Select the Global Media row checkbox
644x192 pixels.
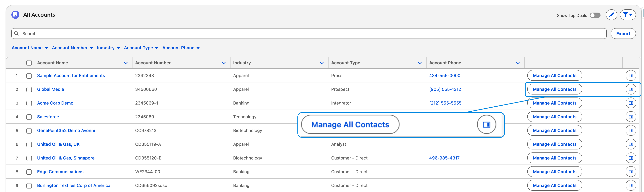coord(29,89)
